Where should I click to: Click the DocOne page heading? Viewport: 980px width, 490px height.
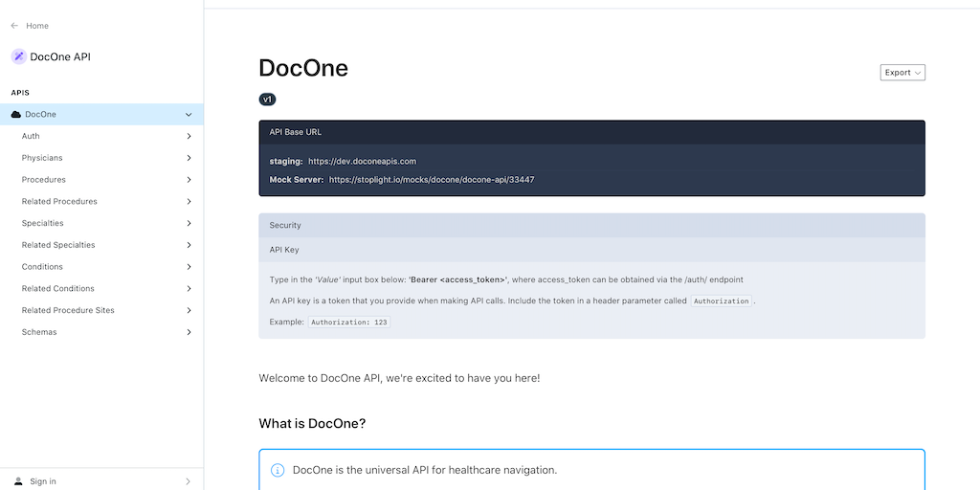coord(303,68)
